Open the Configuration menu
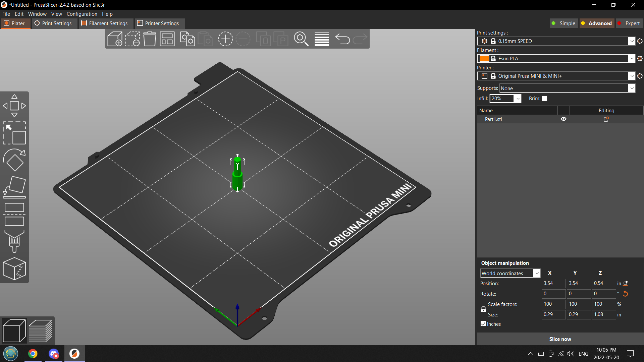The width and height of the screenshot is (644, 362). pos(82,14)
